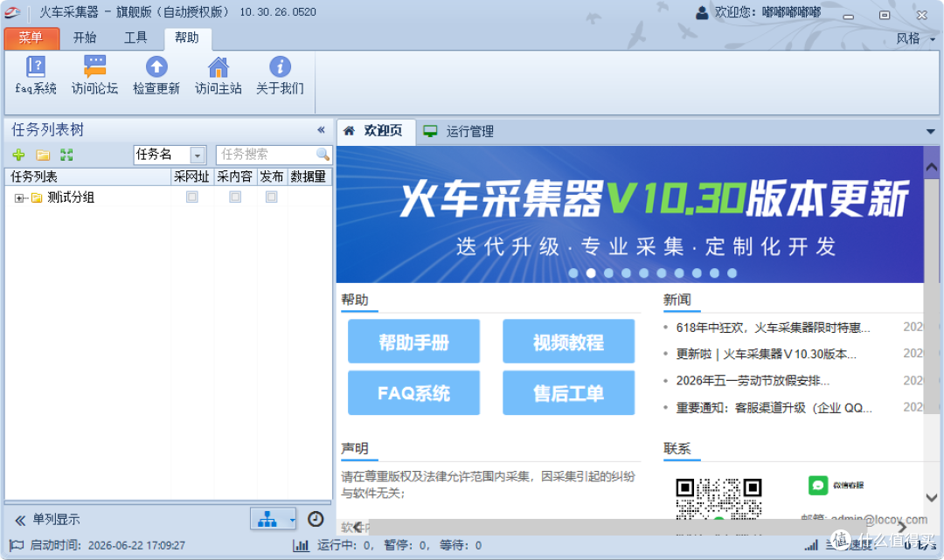Viewport: 944px width, 560px height.
Task: Open the 更新啦 V10.30版本 news link
Action: pyautogui.click(x=766, y=355)
